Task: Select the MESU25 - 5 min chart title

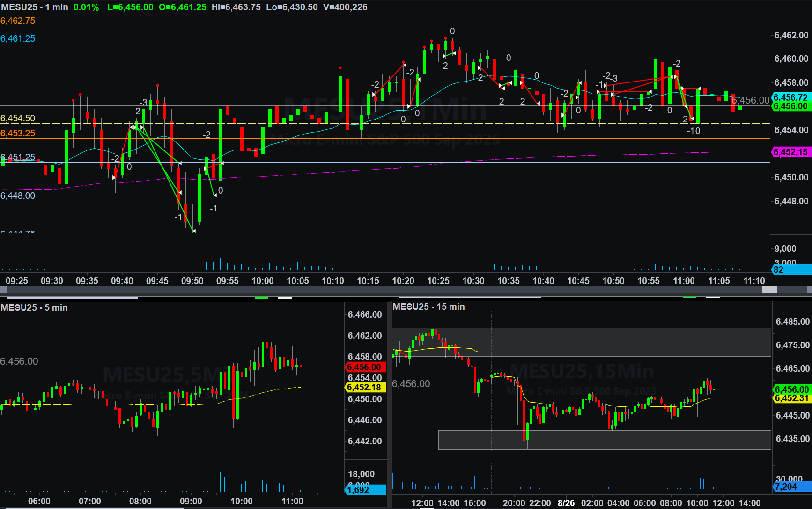Action: (x=34, y=308)
